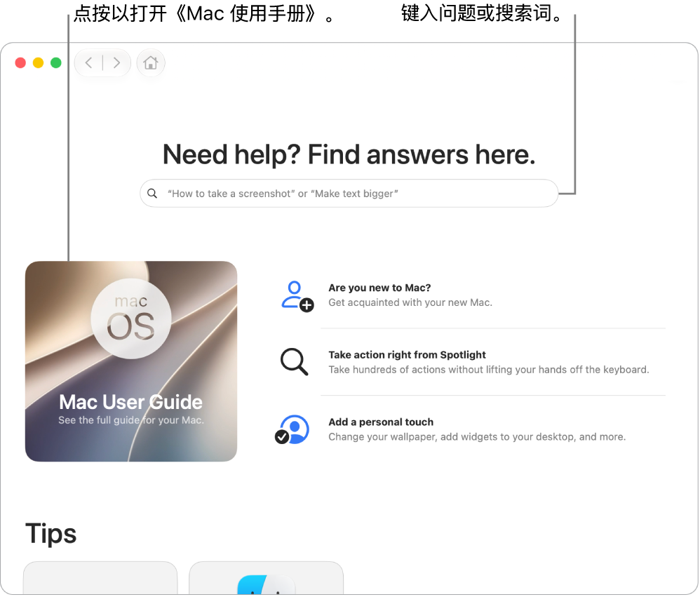Select 'Get acquainted with your new Mac.' text
This screenshot has width=700, height=597.
tap(410, 303)
